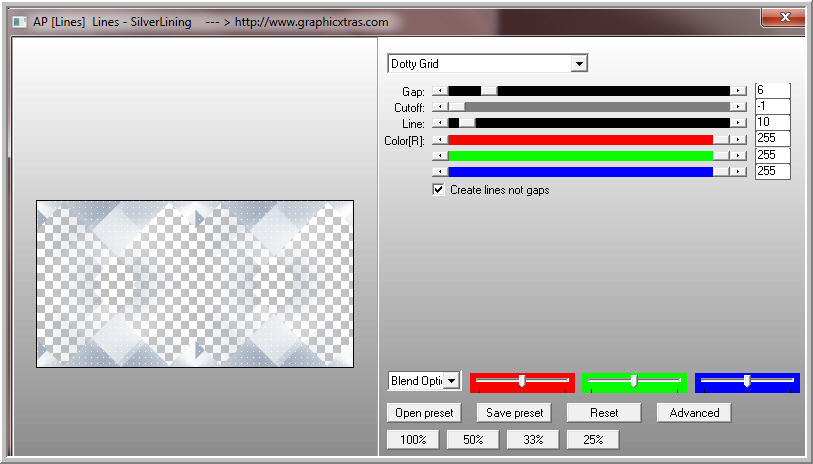Click the red Color slider left arrow
Screen dimensions: 813x464
440,140
